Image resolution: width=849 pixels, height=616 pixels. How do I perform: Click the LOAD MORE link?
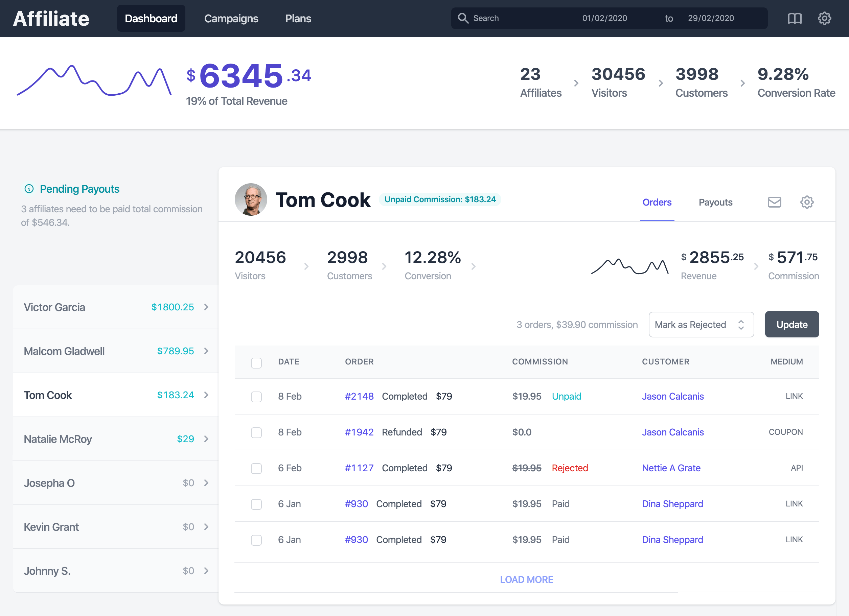tap(526, 579)
